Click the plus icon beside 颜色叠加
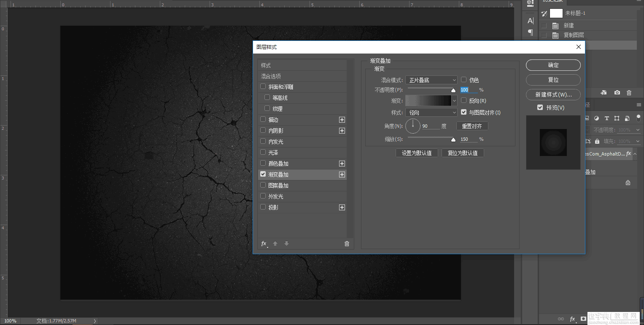The height and width of the screenshot is (325, 644). (x=342, y=164)
